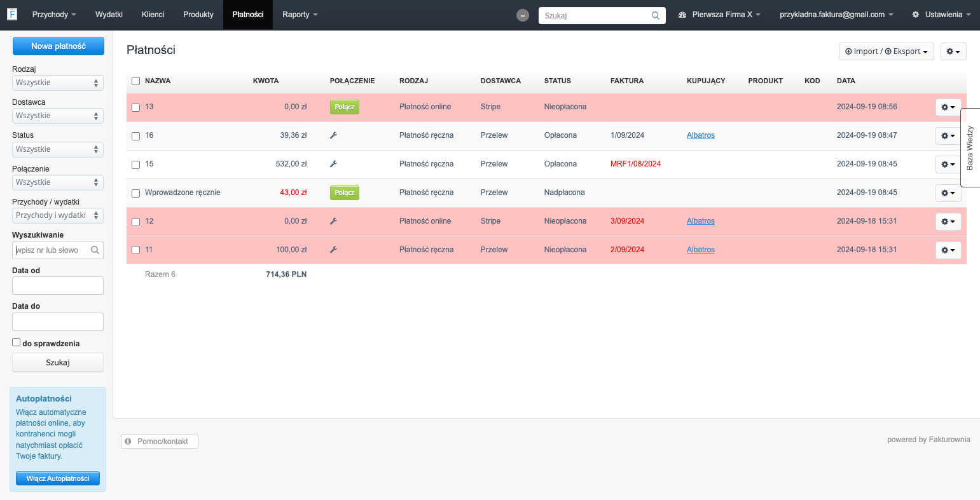Open the Przychody menu
Screen dimensions: 980x500
tap(54, 15)
